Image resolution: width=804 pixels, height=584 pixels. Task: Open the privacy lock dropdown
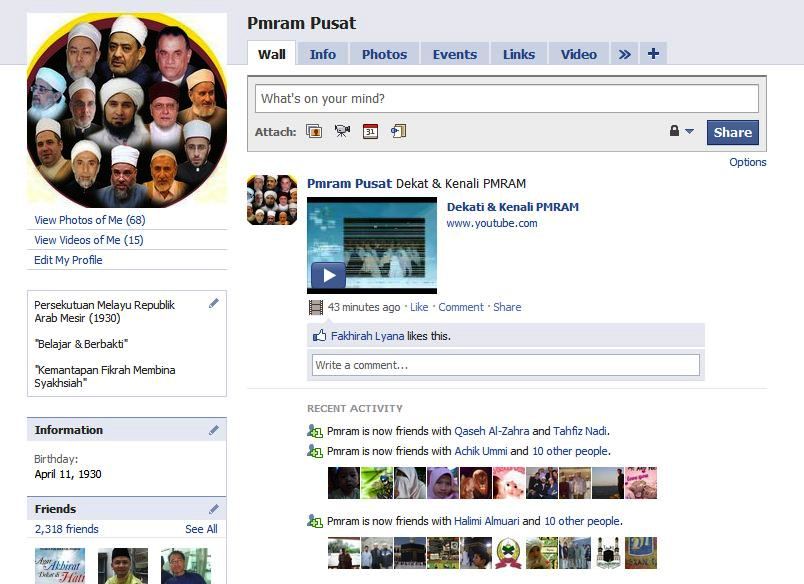click(x=681, y=131)
